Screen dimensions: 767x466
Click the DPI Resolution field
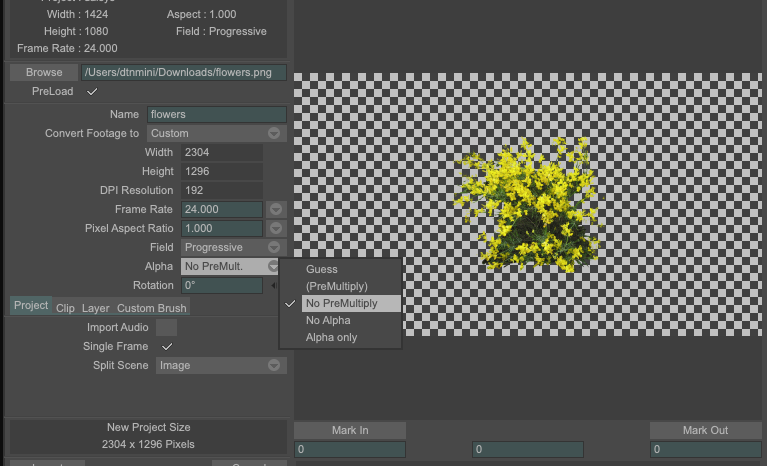pyautogui.click(x=222, y=190)
